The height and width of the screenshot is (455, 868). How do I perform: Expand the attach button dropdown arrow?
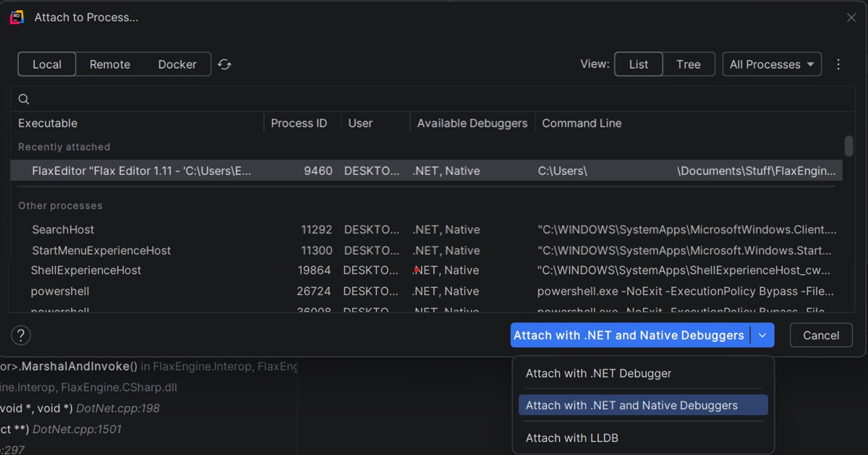tap(762, 336)
